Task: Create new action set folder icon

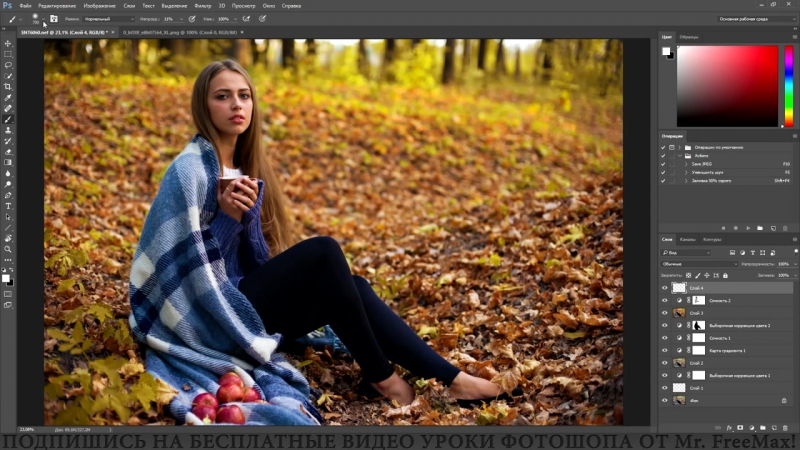Action: (x=760, y=228)
